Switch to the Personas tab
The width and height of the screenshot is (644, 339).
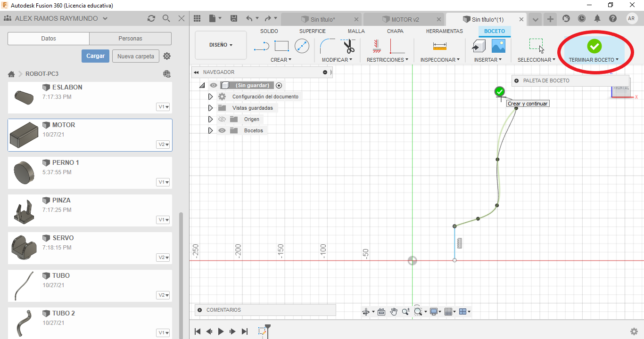tap(131, 39)
